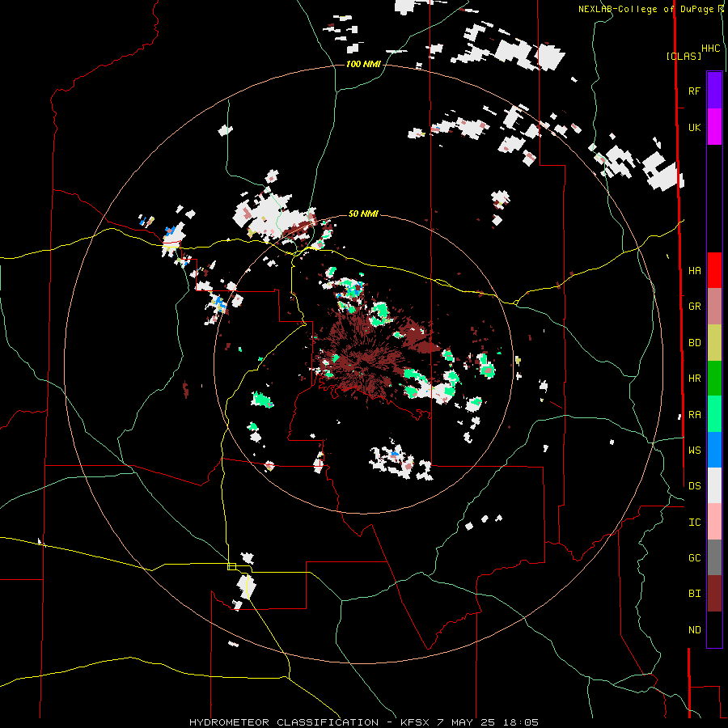Click the 18:05 timestamp

pos(520,722)
